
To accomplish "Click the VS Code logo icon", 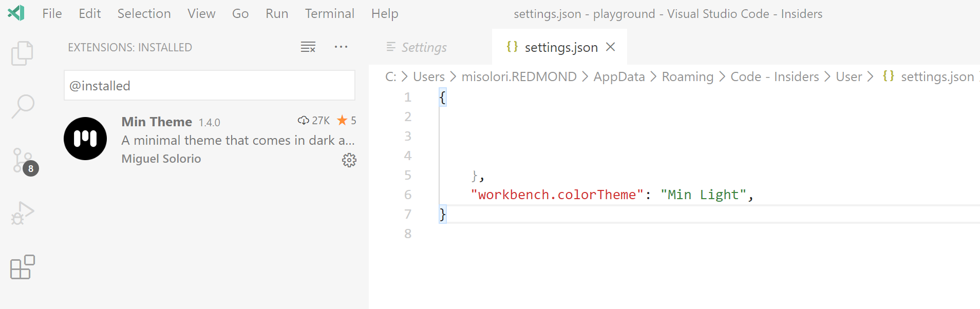I will [16, 13].
